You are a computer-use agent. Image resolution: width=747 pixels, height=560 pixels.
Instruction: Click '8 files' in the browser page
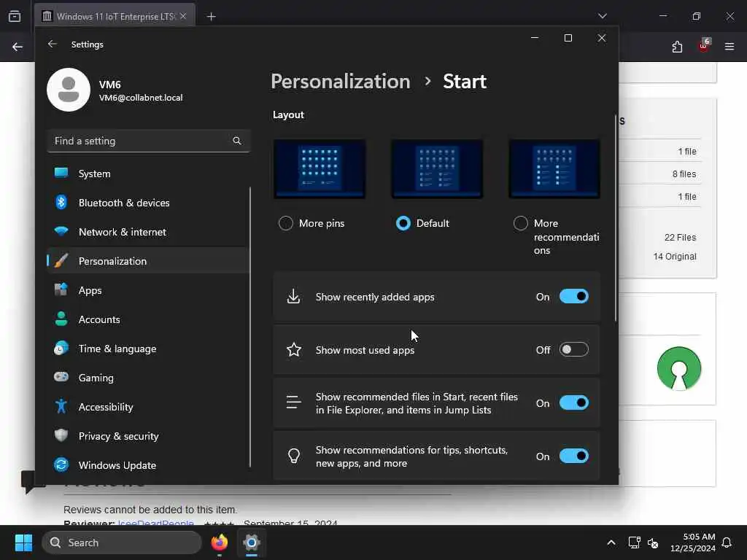pos(684,174)
